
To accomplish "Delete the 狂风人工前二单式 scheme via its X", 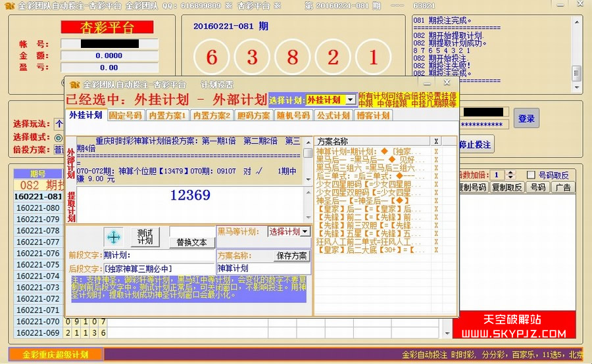I will [436, 242].
